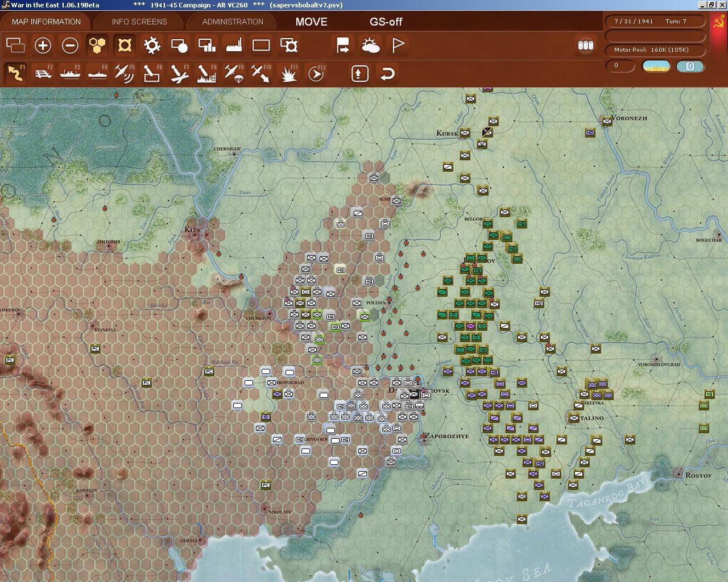Viewport: 728px width, 582px height.
Task: Click the undo move arrow icon
Action: 387,73
